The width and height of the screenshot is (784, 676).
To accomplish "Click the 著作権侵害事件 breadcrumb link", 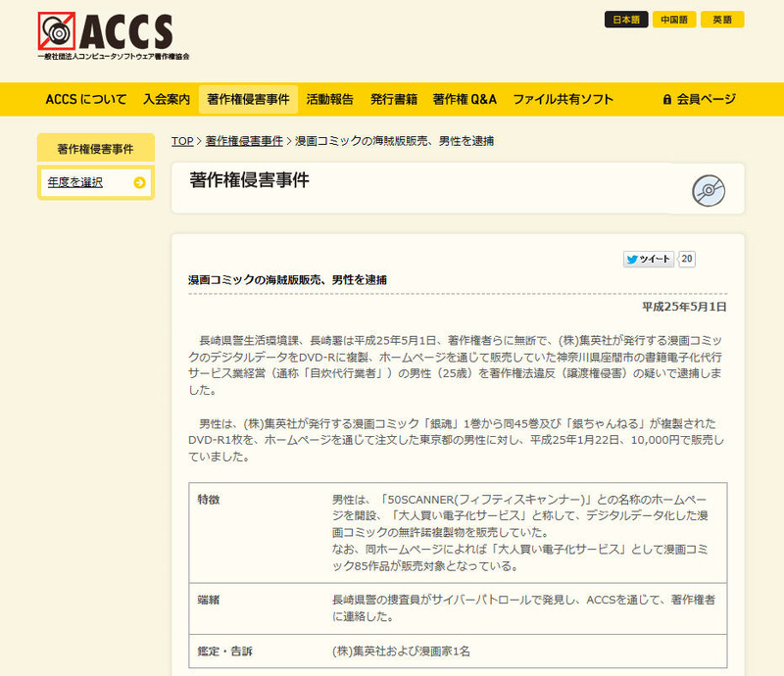I will point(244,141).
